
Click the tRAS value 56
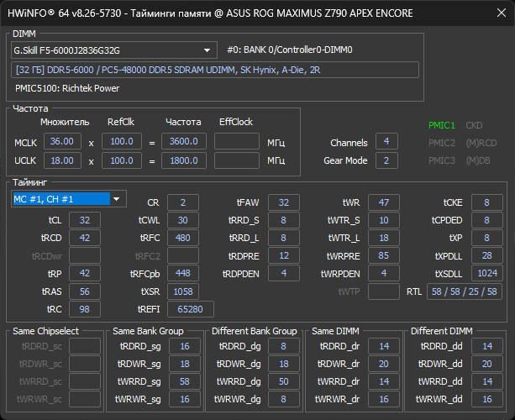pyautogui.click(x=85, y=291)
